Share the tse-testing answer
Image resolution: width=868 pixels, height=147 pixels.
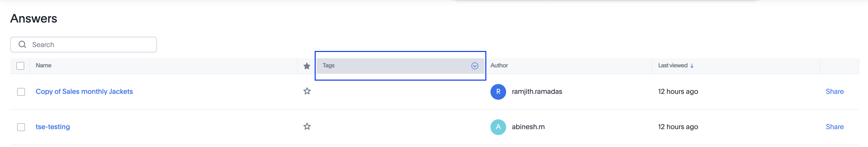coord(834,127)
